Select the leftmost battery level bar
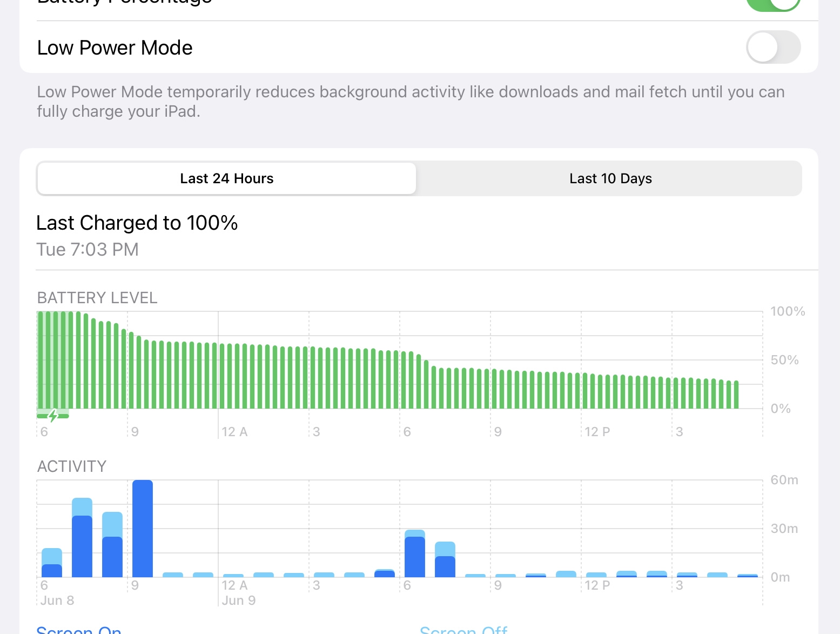The width and height of the screenshot is (840, 634). [41, 359]
